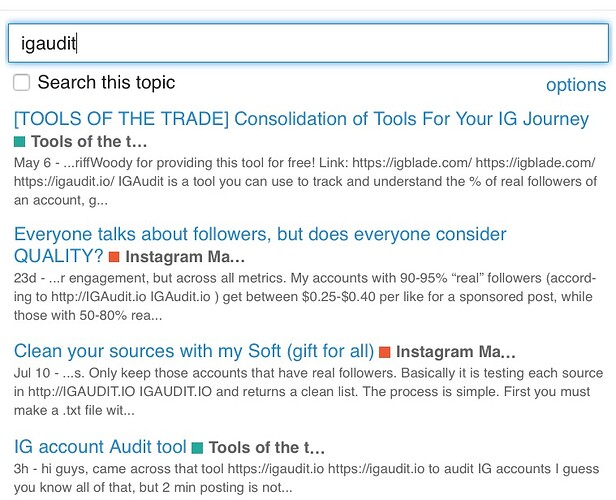The image size is (616, 500).
Task: Open "Tools of the t…" category beside "IG account Audit tool"
Action: click(267, 447)
